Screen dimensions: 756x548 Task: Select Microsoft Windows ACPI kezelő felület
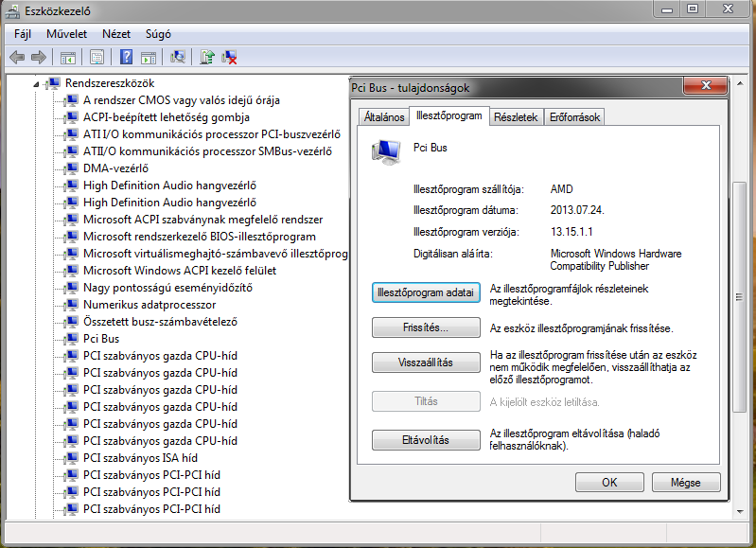[x=180, y=271]
